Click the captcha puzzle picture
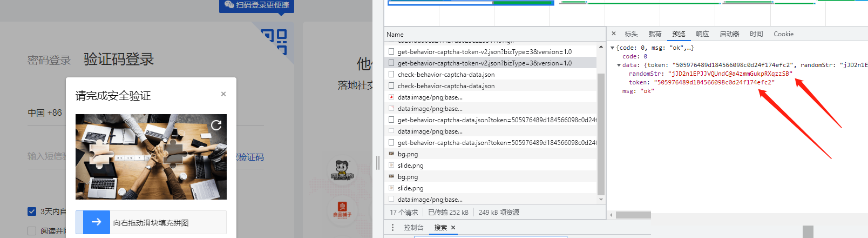This screenshot has height=238, width=868. pos(151,157)
